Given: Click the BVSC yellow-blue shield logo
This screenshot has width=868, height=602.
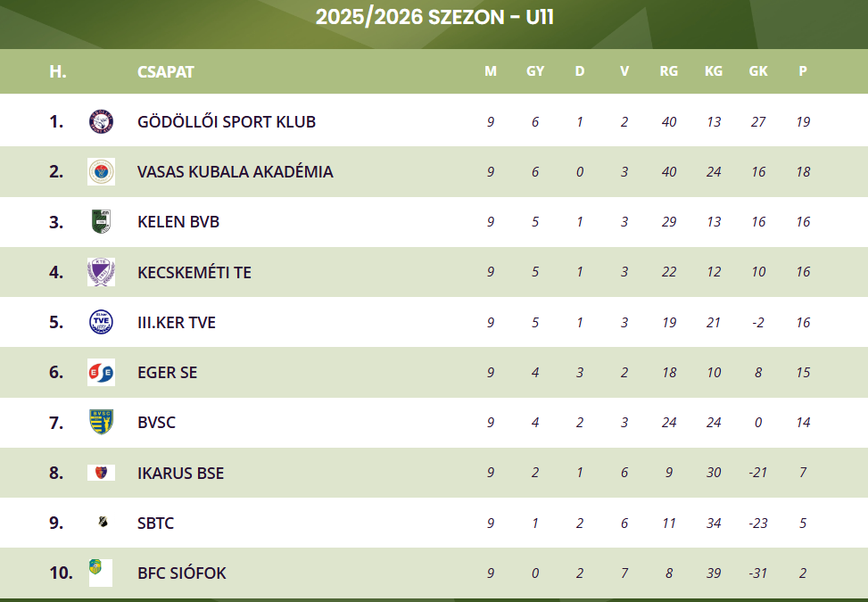Looking at the screenshot, I should [x=102, y=422].
